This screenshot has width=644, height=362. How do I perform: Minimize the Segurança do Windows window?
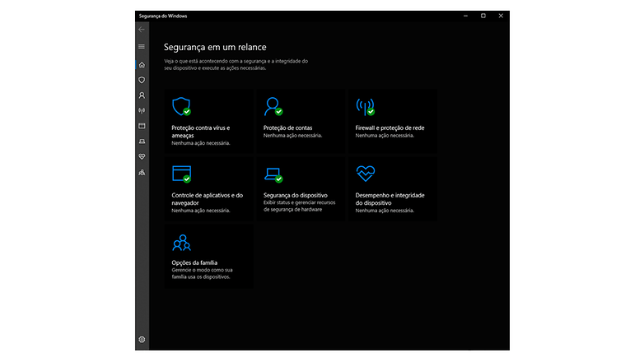pyautogui.click(x=465, y=16)
